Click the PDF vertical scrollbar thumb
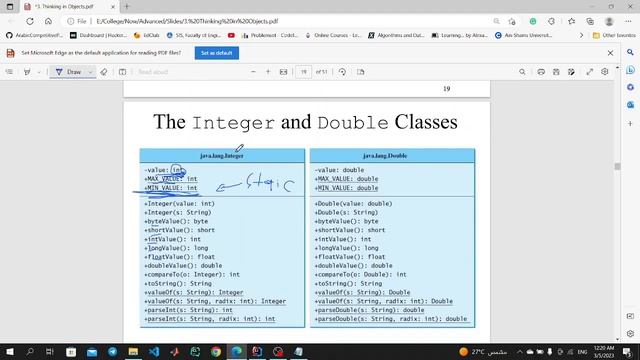Viewport: 640px width, 360px height. click(x=617, y=167)
